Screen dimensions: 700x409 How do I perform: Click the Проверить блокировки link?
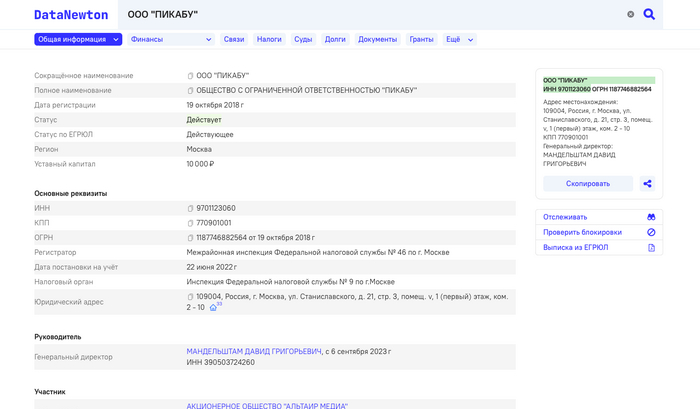[x=583, y=232]
